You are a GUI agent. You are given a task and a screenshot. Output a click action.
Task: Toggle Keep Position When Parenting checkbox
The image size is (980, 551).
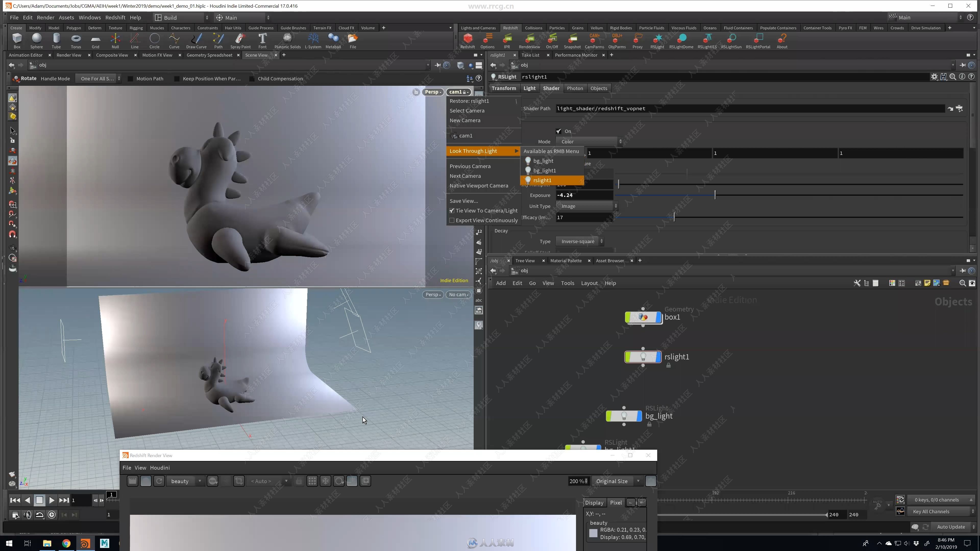[x=177, y=79]
